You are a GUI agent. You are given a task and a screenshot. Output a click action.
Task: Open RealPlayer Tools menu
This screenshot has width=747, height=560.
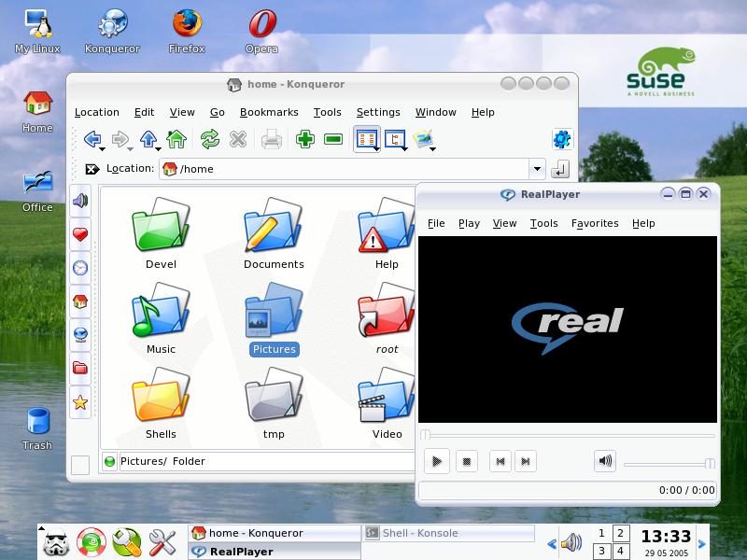(x=544, y=223)
